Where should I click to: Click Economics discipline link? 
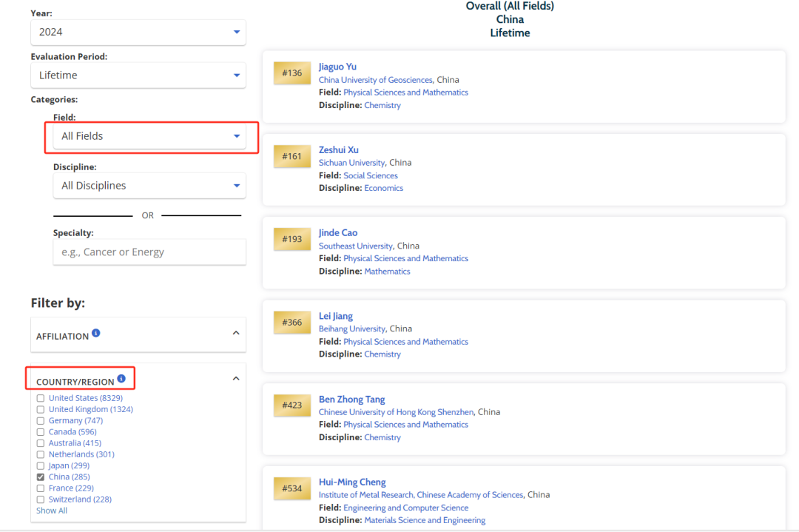click(x=384, y=188)
